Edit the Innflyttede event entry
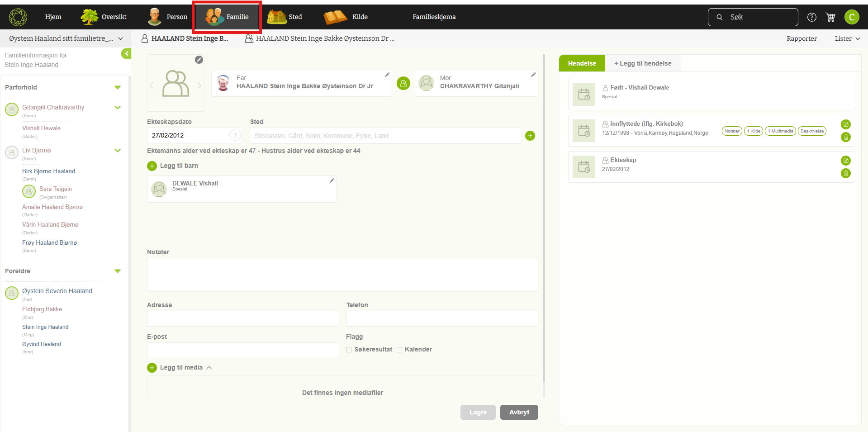Image resolution: width=868 pixels, height=432 pixels. click(845, 124)
